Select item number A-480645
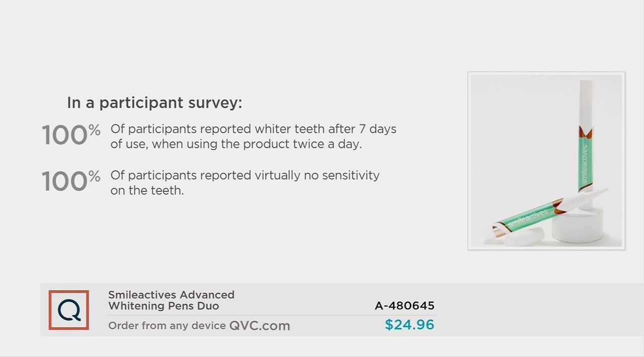The width and height of the screenshot is (644, 357). coord(405,306)
